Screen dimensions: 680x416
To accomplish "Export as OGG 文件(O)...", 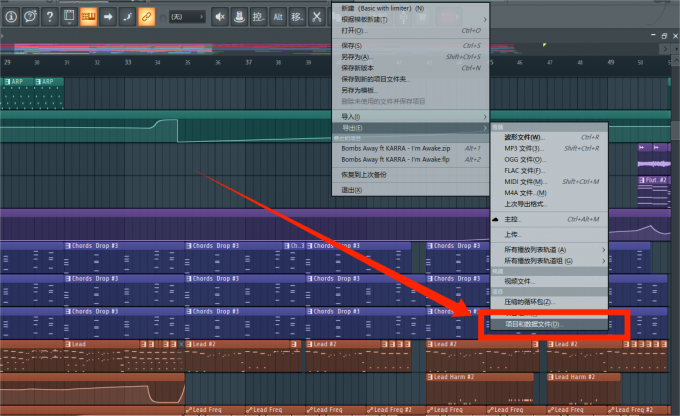I will pyautogui.click(x=549, y=160).
